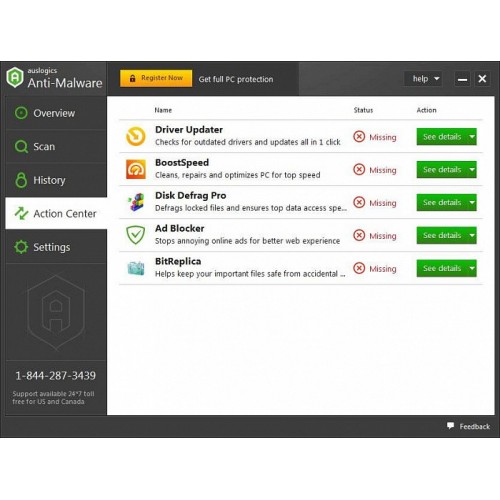Screen dimensions: 500x500
Task: Click the Feedback link
Action: click(474, 426)
